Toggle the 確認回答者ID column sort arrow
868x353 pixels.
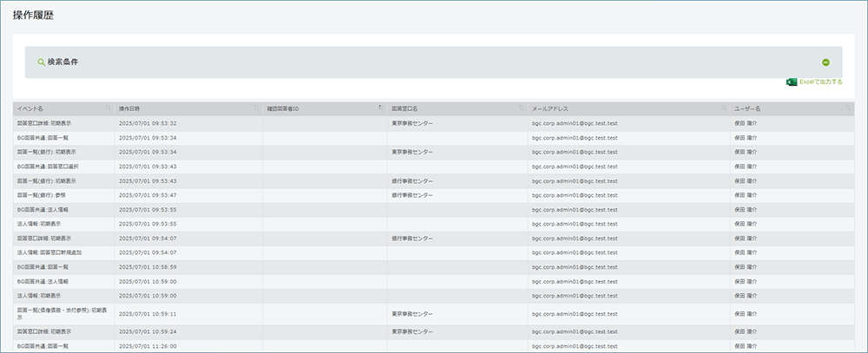click(x=379, y=108)
